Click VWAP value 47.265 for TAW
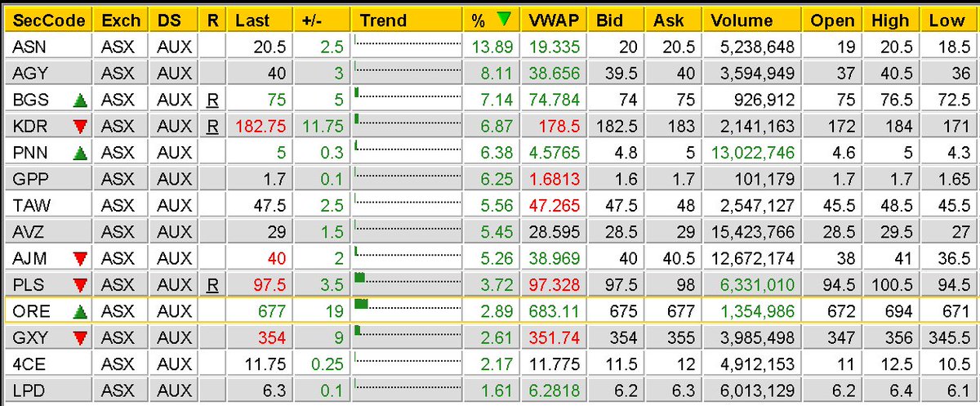This screenshot has height=406, width=980. [x=555, y=206]
